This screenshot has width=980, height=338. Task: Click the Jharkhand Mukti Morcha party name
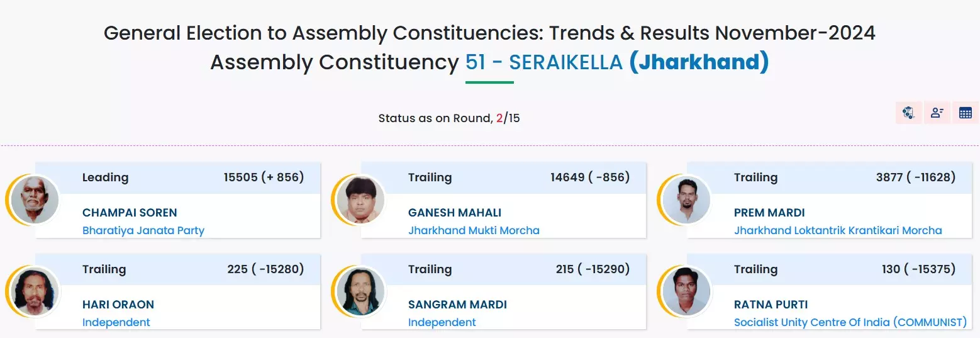click(474, 230)
